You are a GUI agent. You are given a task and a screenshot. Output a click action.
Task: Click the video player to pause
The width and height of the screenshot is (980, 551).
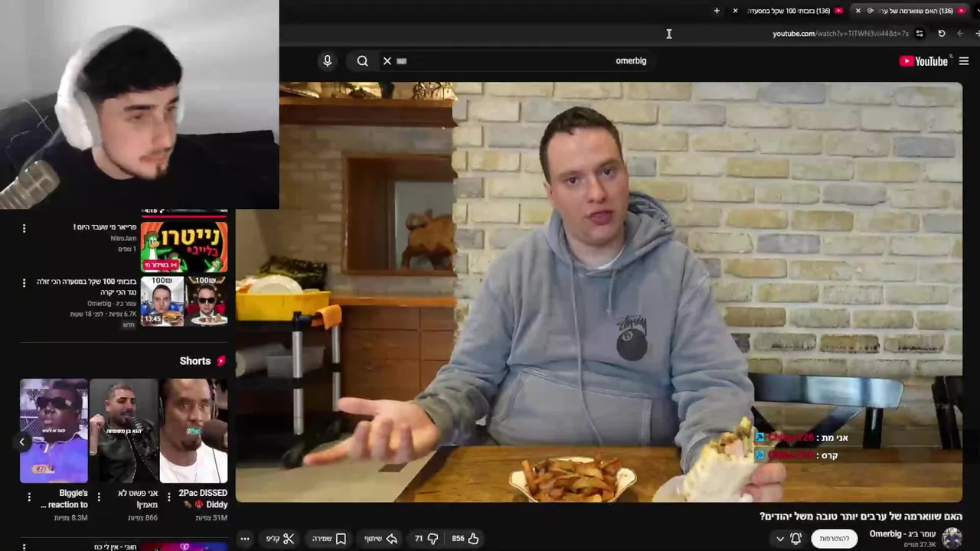click(x=599, y=292)
